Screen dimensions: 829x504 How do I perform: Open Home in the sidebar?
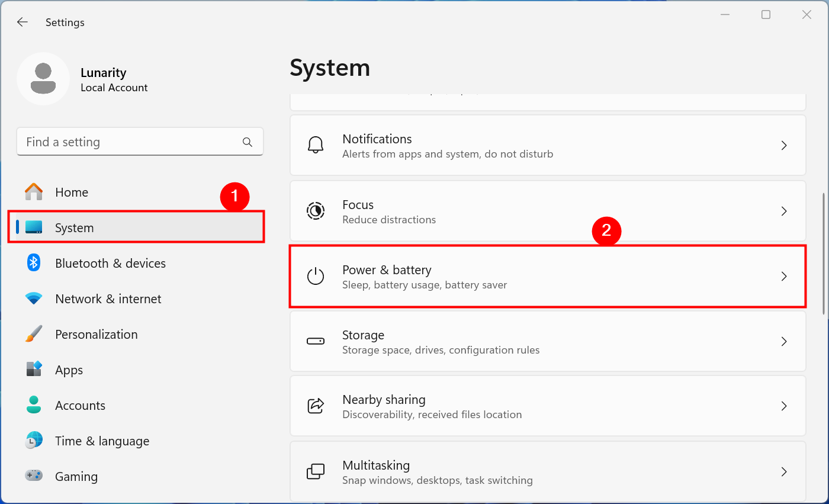(72, 192)
